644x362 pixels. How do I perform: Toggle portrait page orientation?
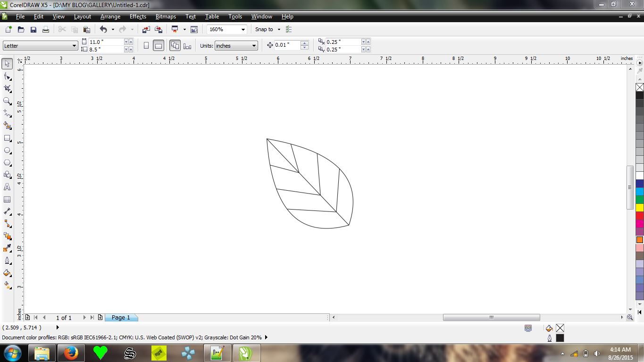pos(146,45)
